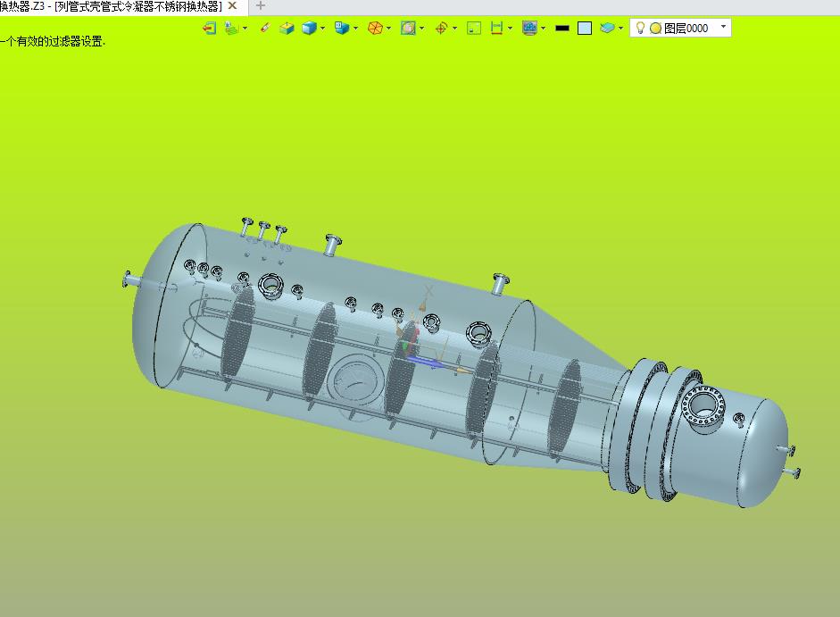Open dropdown next to view-orientation cube

click(x=355, y=28)
